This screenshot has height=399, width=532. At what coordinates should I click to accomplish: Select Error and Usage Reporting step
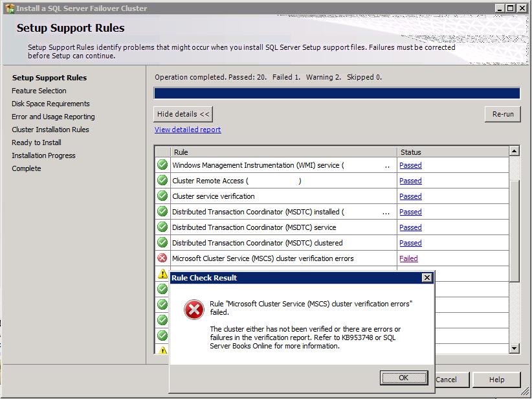[x=53, y=117]
